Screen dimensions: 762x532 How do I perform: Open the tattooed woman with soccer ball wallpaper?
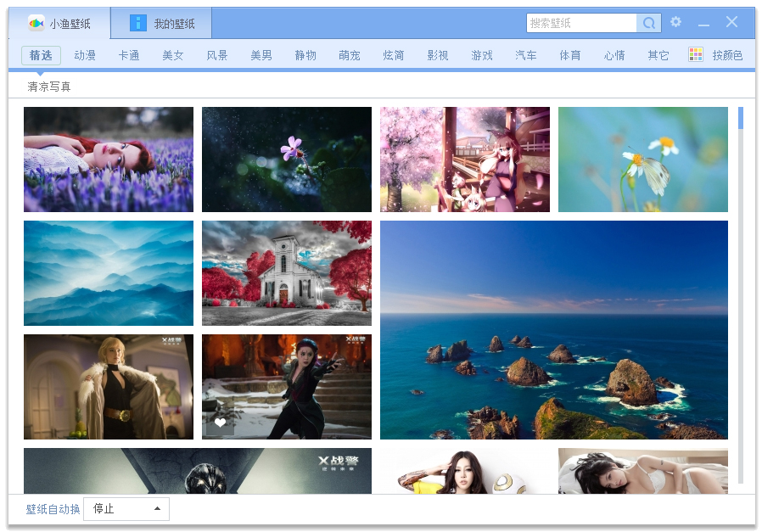click(465, 471)
